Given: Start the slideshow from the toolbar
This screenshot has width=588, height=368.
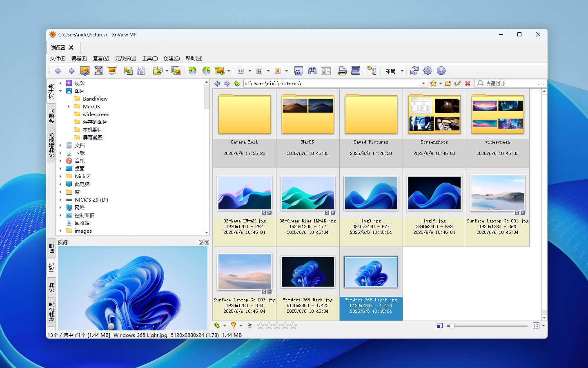Looking at the screenshot, I should (x=112, y=71).
